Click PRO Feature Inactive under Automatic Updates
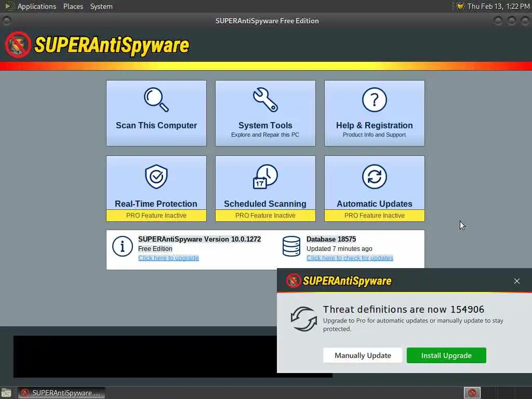Screen dimensions: 532x399 (374, 216)
